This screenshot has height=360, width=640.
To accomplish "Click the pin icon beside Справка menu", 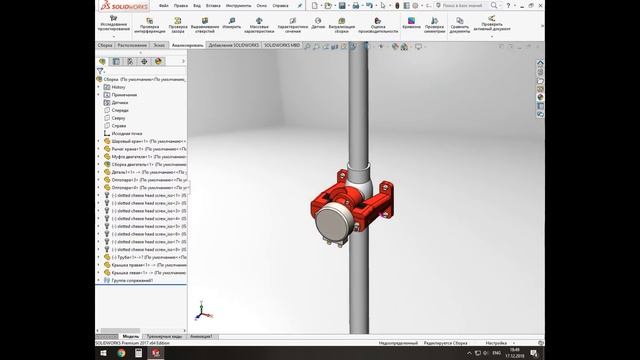I will [300, 6].
